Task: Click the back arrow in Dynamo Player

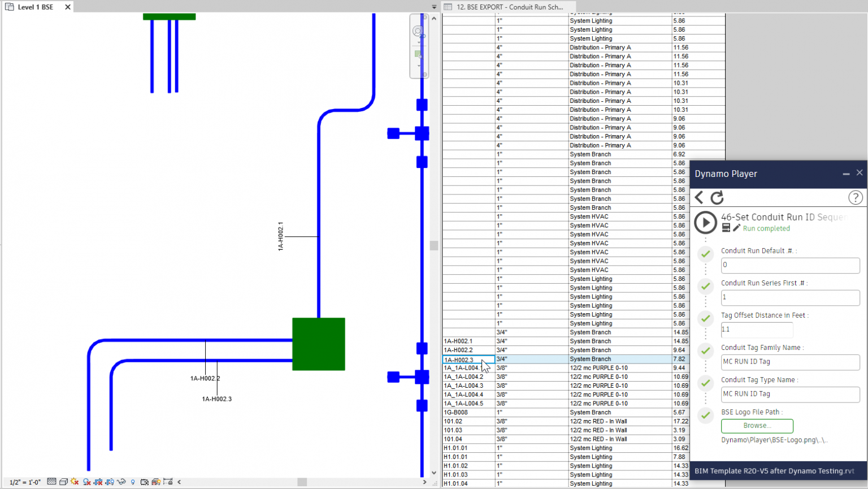Action: pos(699,198)
